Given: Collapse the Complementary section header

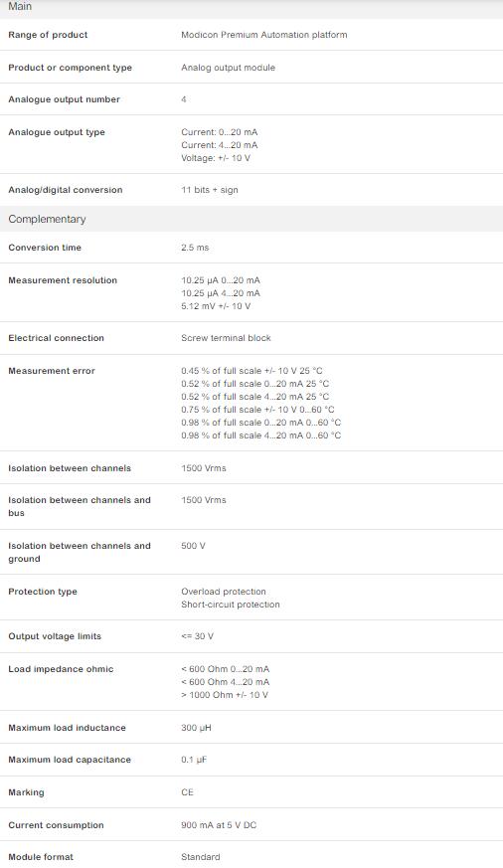Looking at the screenshot, I should [251, 219].
